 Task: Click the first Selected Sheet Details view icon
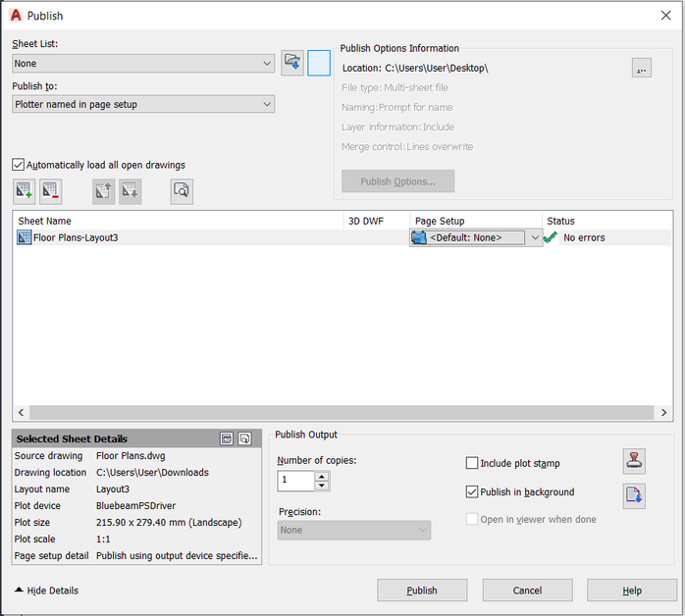pos(227,438)
